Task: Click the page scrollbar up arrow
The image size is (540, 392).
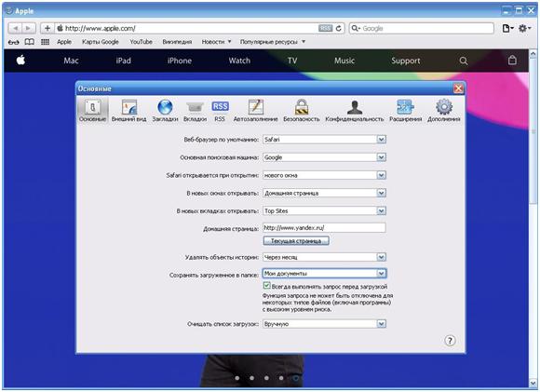Action: [533, 54]
